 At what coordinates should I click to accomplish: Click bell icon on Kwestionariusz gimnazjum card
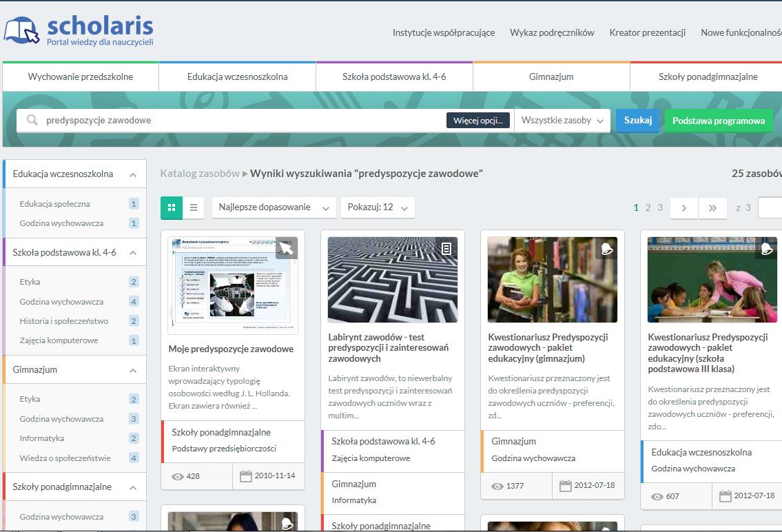tap(606, 248)
